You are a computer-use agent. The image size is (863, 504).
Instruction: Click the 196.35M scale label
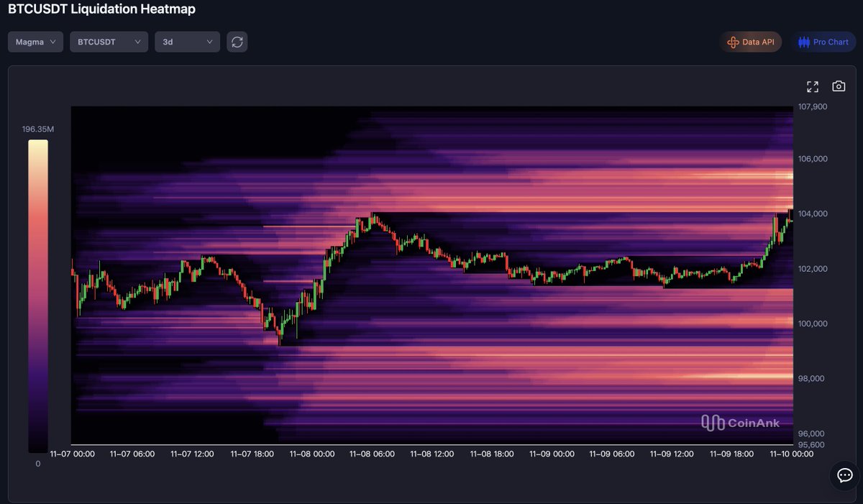coord(37,129)
